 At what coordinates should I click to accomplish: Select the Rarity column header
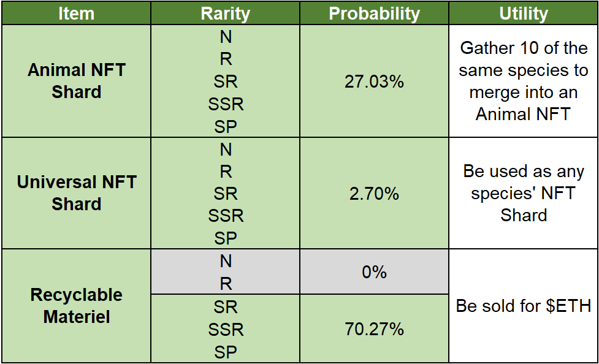click(x=226, y=13)
